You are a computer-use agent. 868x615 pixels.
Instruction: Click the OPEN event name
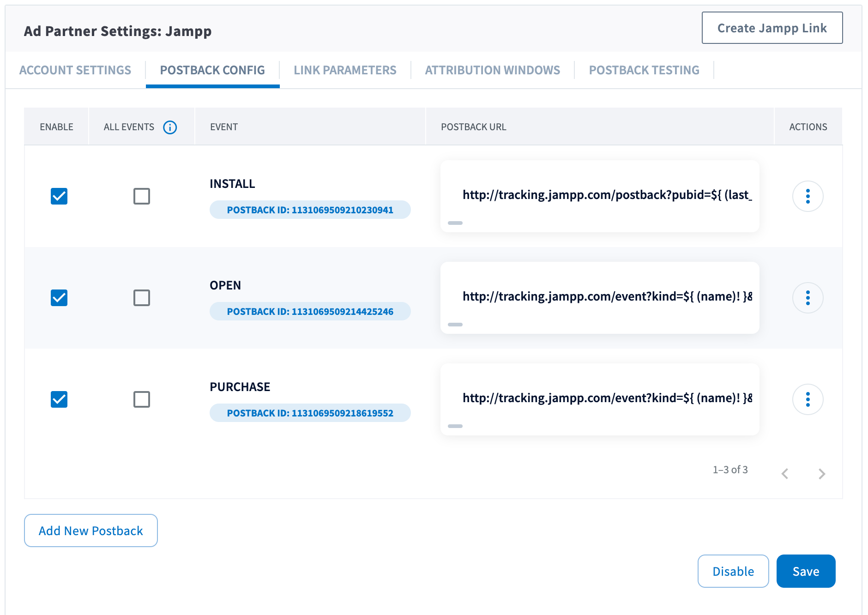click(x=225, y=285)
